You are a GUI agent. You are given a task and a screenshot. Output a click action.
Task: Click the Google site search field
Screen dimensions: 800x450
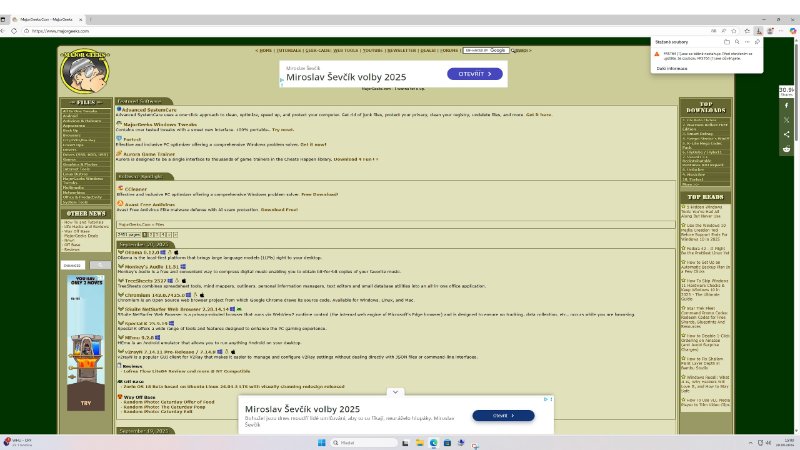(482, 49)
